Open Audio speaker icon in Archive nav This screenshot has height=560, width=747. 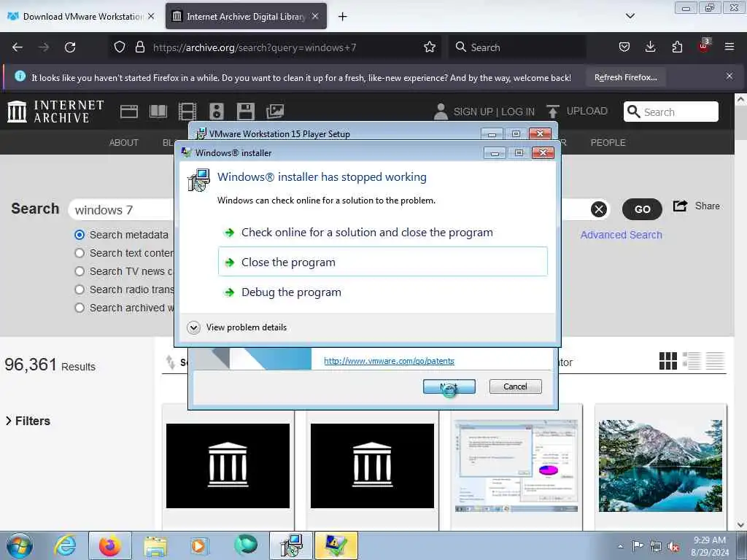pos(216,112)
